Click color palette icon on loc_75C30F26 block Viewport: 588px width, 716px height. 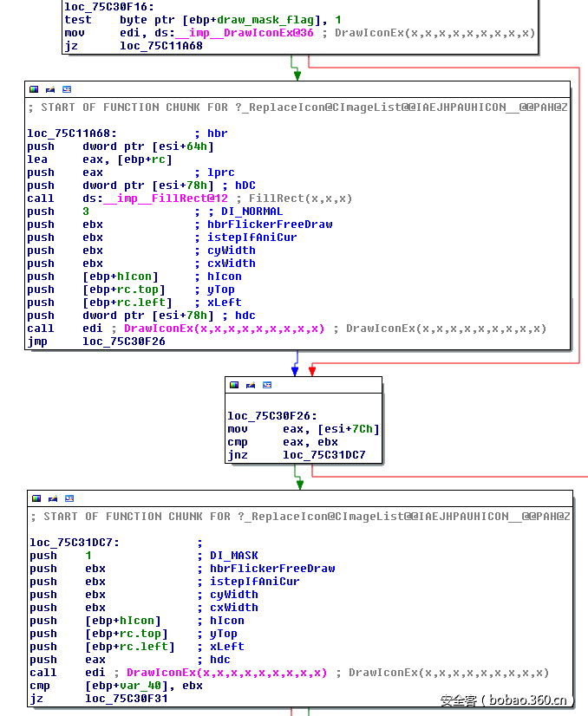[x=234, y=385]
